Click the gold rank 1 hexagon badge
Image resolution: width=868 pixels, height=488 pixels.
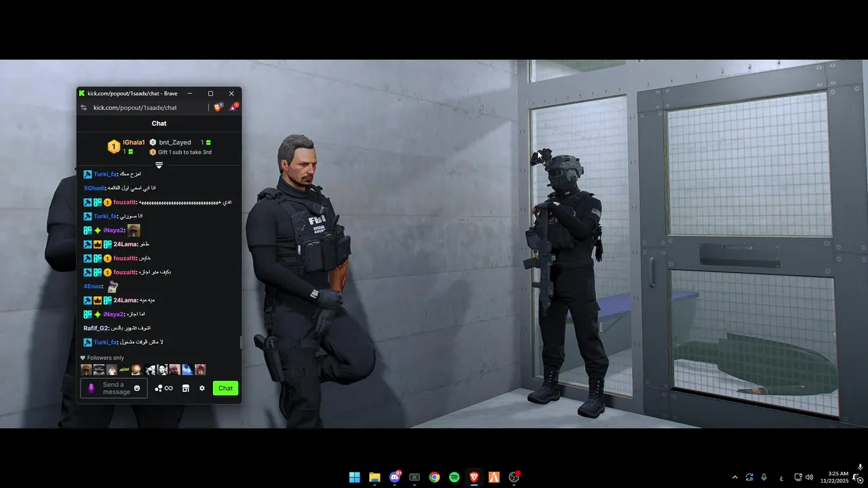coord(114,146)
